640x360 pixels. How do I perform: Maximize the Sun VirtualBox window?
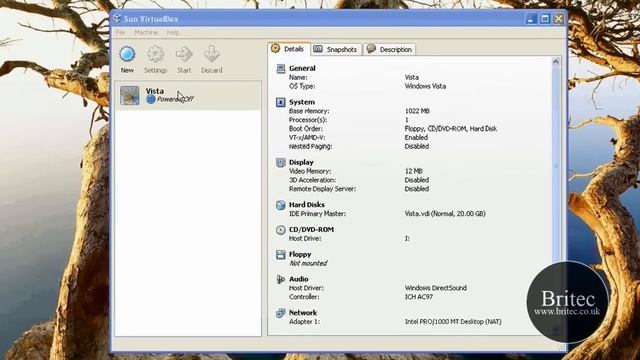click(x=544, y=19)
